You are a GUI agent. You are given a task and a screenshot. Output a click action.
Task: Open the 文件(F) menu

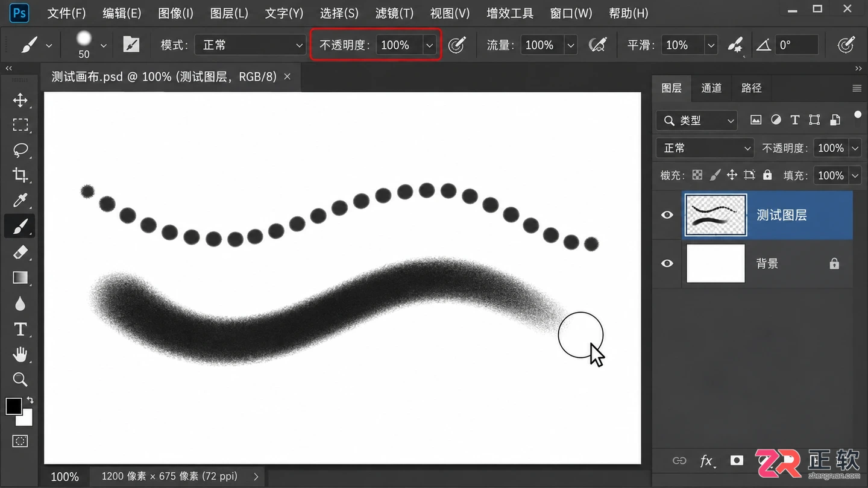click(66, 13)
